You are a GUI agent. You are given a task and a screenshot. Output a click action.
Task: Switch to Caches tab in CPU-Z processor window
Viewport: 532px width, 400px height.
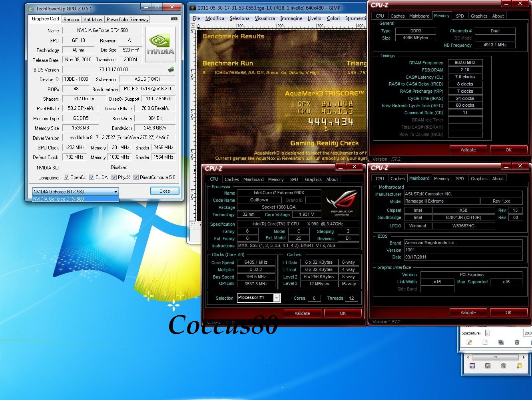231,179
